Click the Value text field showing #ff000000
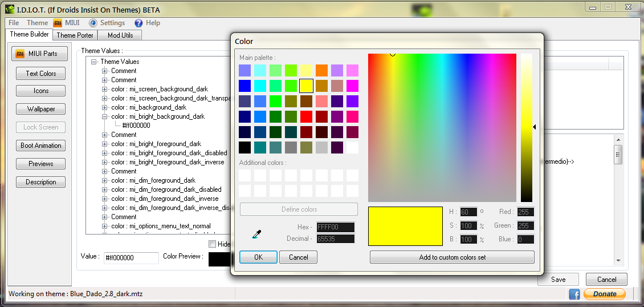This screenshot has width=644, height=307. coord(131,258)
